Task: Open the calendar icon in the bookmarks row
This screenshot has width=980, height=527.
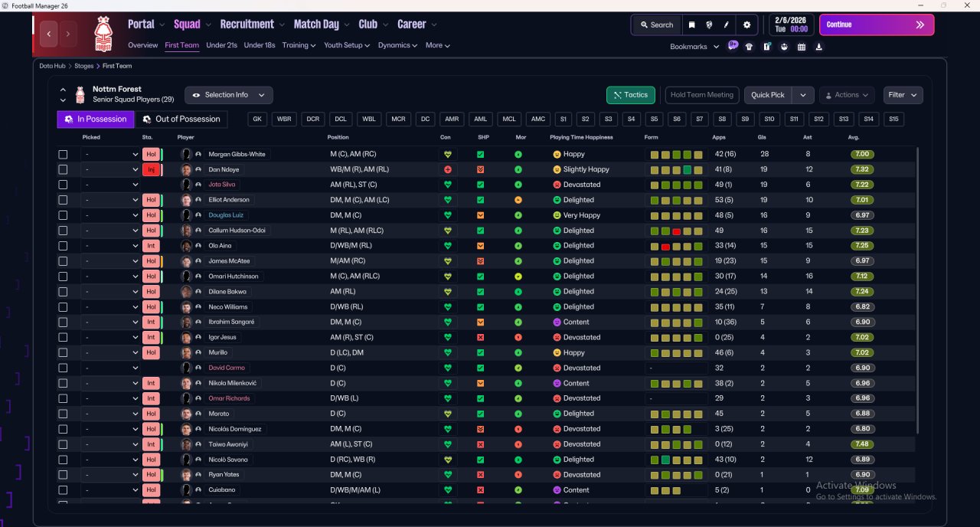Action: (802, 47)
